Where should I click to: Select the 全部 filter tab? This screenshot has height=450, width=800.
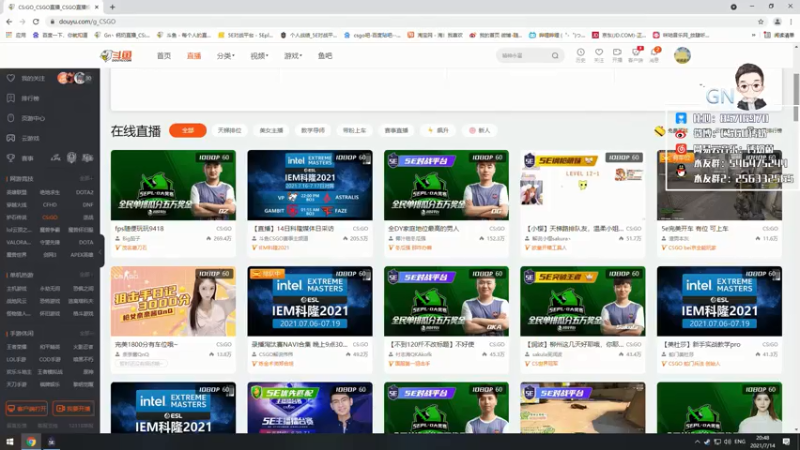[188, 131]
